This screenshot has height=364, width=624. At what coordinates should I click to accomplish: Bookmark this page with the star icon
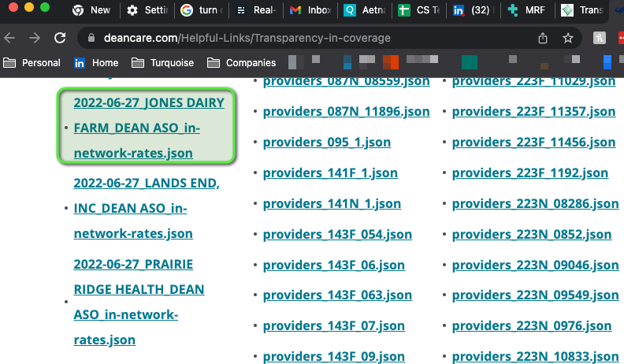567,38
